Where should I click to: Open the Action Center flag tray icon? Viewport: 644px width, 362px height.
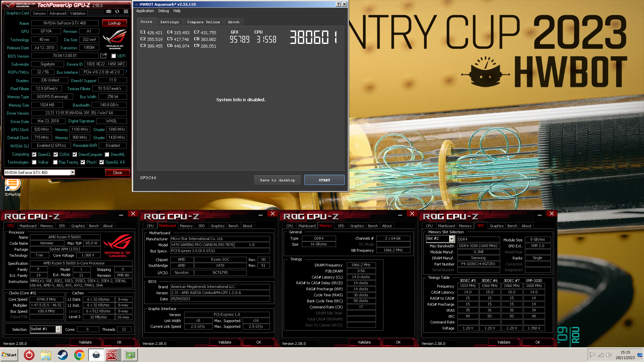click(x=592, y=355)
